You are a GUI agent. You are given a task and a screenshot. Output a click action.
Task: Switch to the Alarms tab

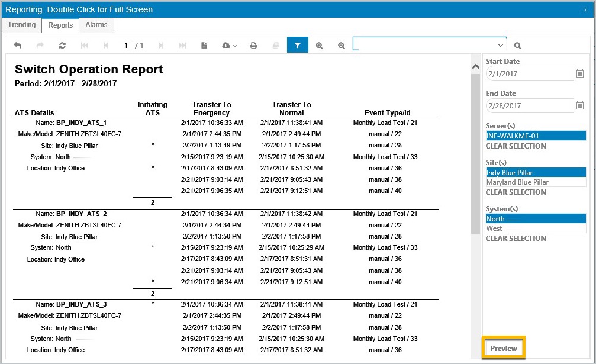click(96, 25)
